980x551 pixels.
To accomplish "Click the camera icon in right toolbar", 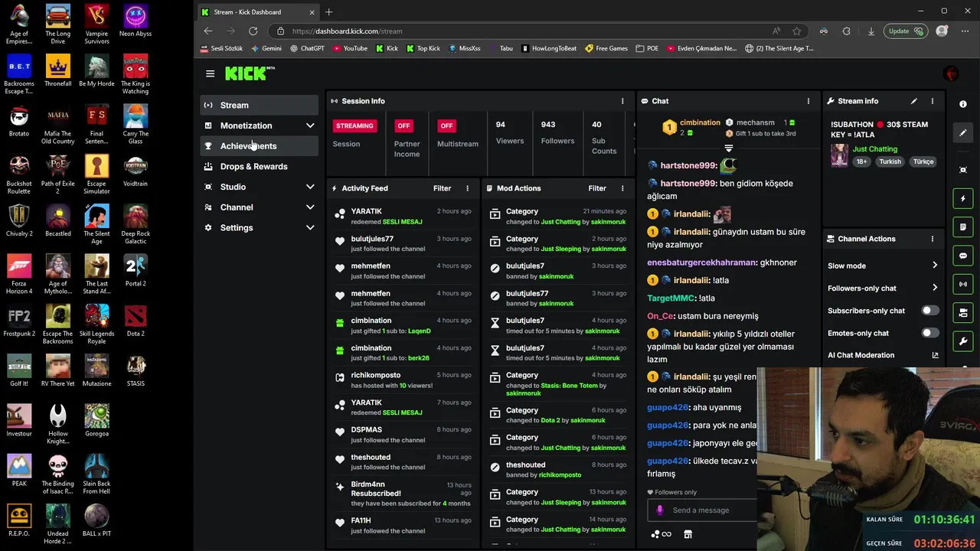I will point(963,312).
